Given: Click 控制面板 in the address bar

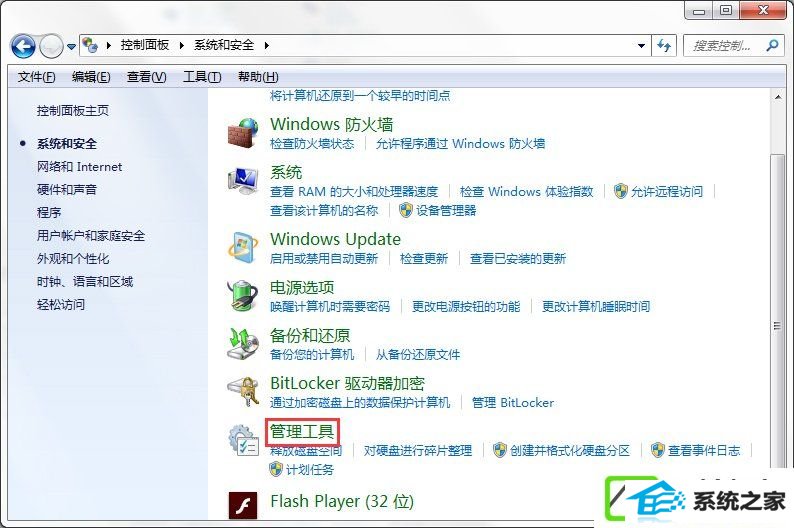Looking at the screenshot, I should 145,45.
